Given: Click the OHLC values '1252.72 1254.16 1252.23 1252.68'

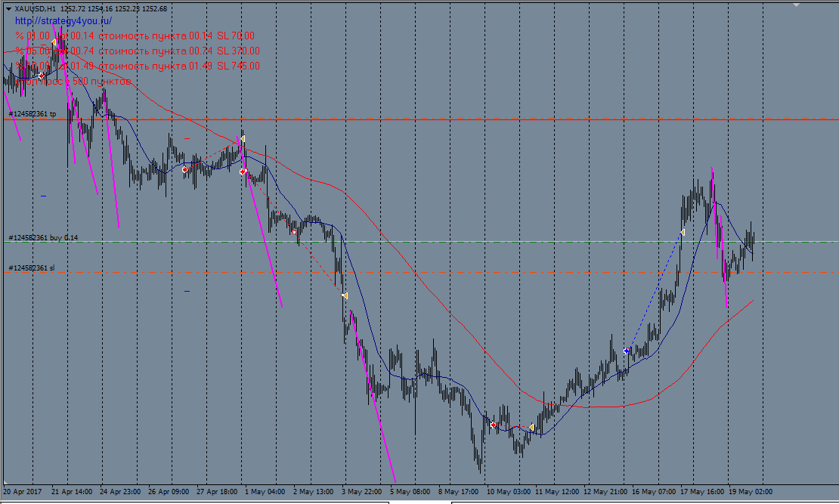Looking at the screenshot, I should [113, 8].
